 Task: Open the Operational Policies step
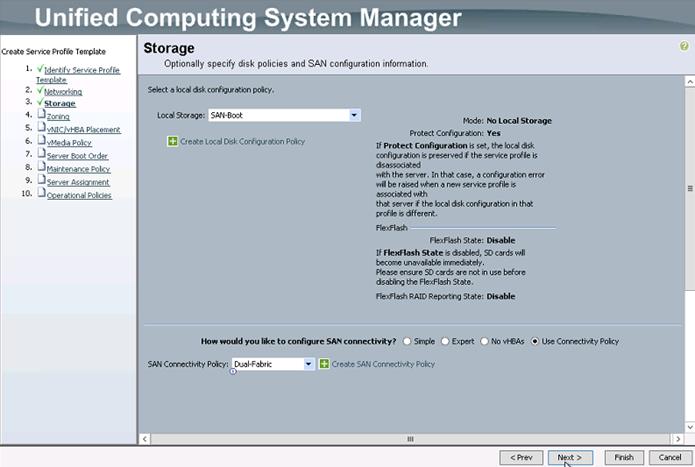tap(79, 195)
